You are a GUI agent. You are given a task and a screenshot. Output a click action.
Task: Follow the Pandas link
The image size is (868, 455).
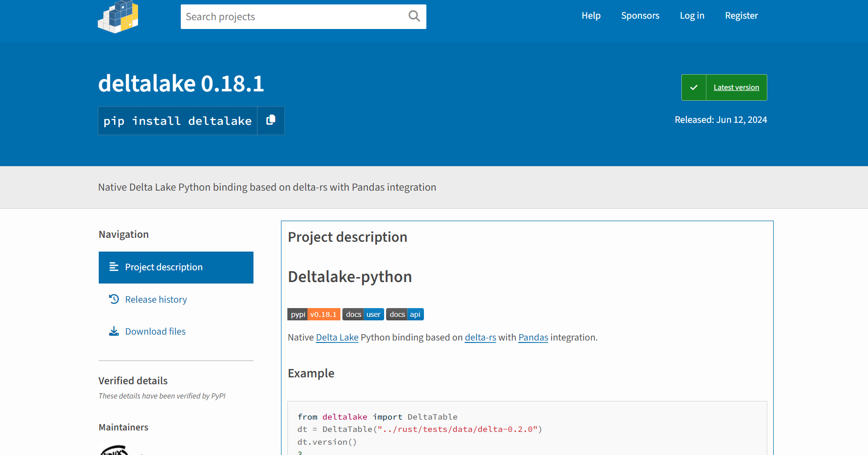[x=533, y=338]
